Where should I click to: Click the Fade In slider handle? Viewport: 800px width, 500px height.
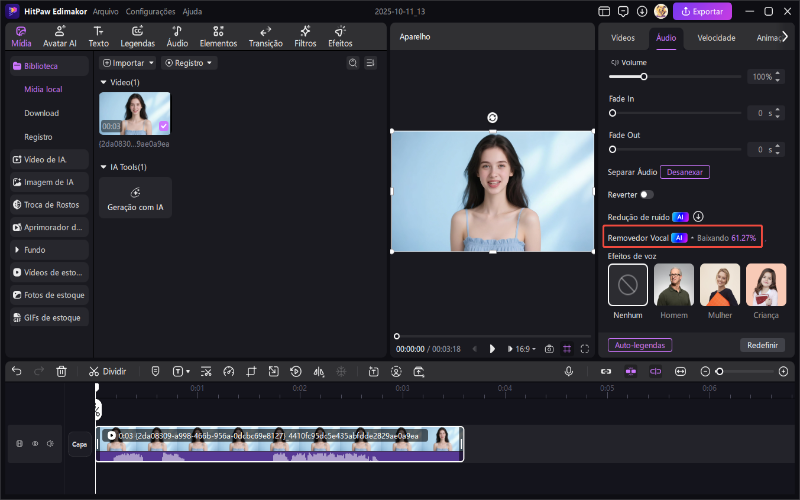click(612, 113)
